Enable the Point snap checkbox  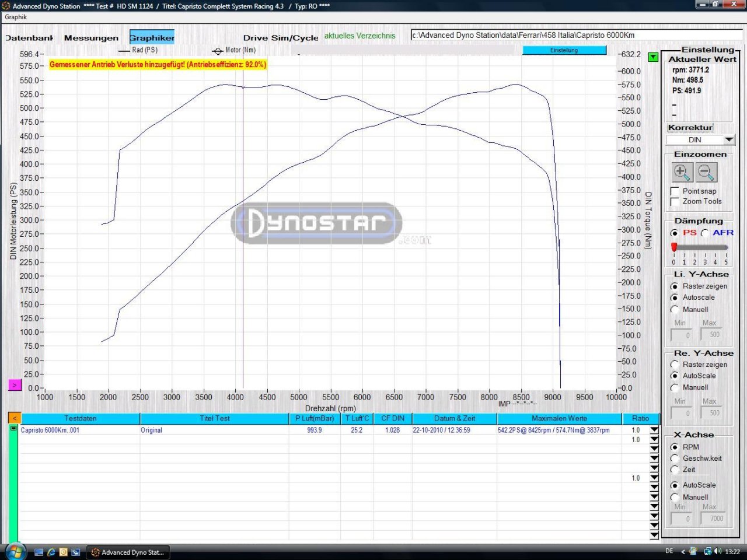coord(675,191)
